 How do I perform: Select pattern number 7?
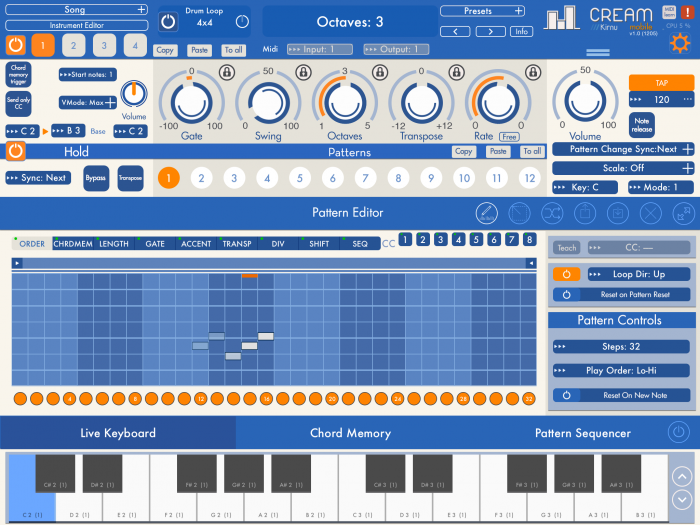pos(365,178)
